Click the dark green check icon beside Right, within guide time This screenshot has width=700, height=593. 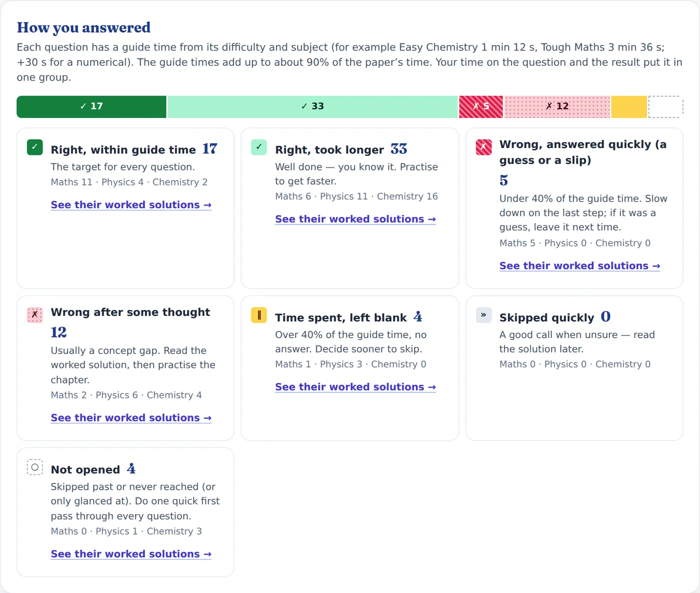34,147
